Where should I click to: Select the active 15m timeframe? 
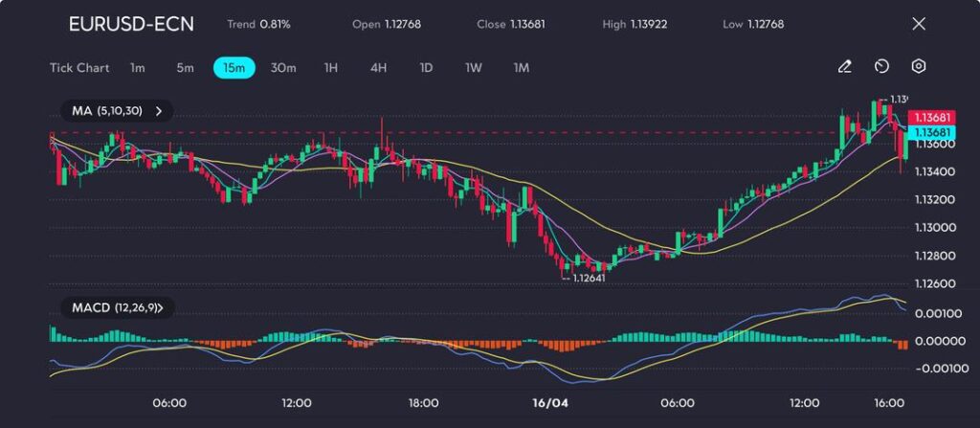click(x=234, y=68)
